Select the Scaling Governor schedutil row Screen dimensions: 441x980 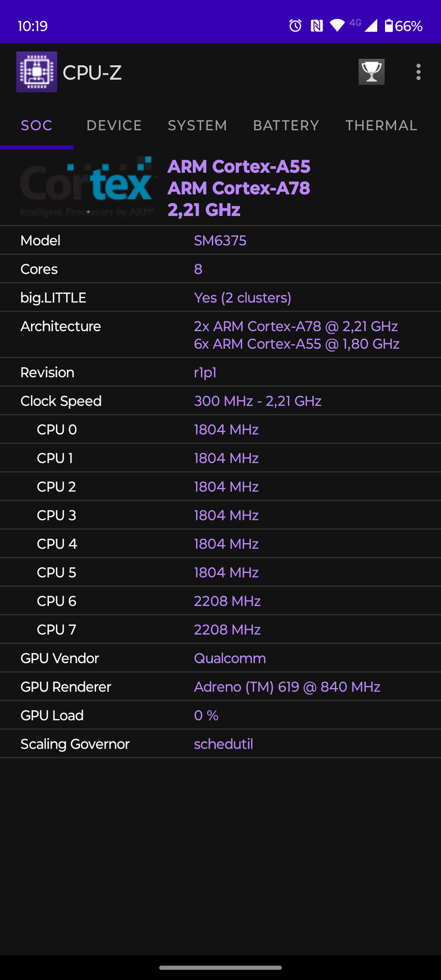click(220, 744)
